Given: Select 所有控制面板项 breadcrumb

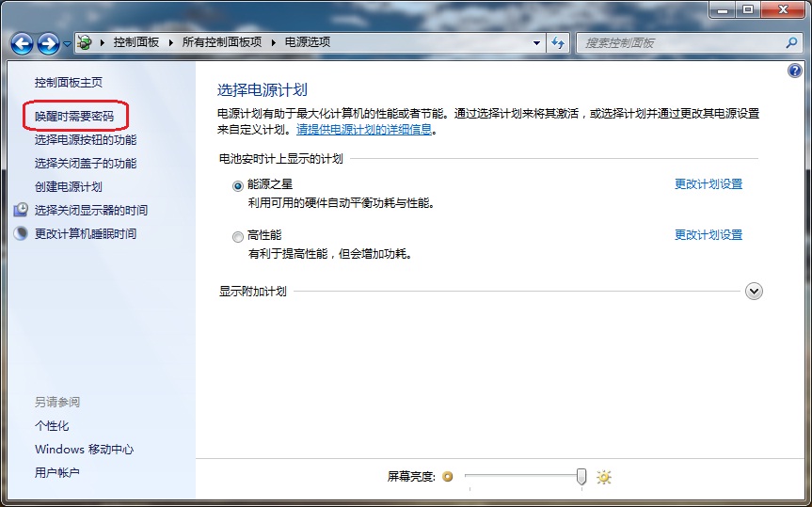Looking at the screenshot, I should (x=222, y=42).
